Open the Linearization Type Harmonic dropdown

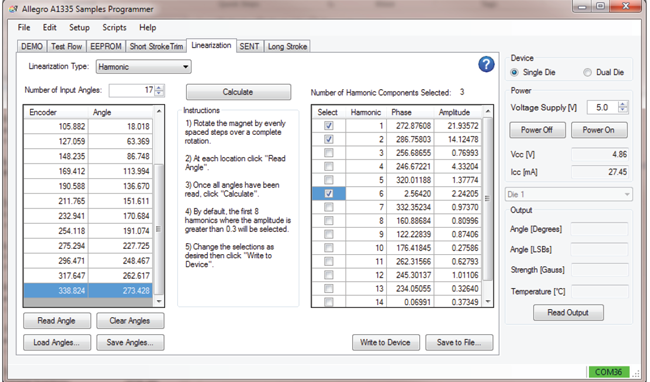143,67
